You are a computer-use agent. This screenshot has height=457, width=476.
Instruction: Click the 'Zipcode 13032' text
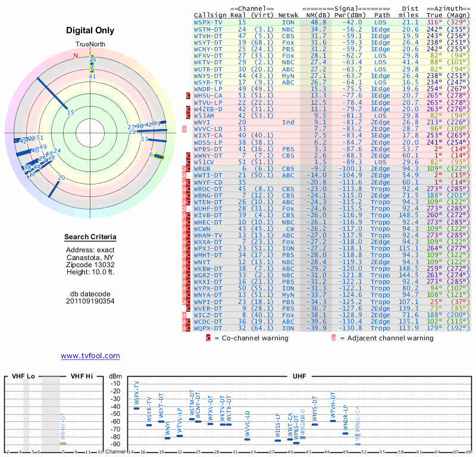(90, 265)
